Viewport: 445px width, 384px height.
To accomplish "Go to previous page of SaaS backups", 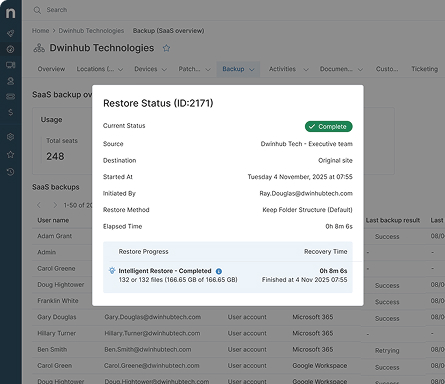I will (x=39, y=205).
